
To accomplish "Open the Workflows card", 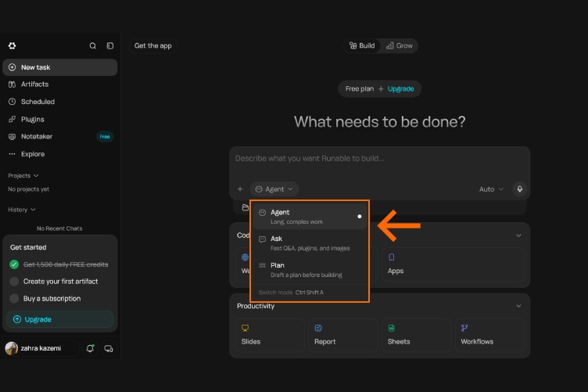I will [x=489, y=335].
